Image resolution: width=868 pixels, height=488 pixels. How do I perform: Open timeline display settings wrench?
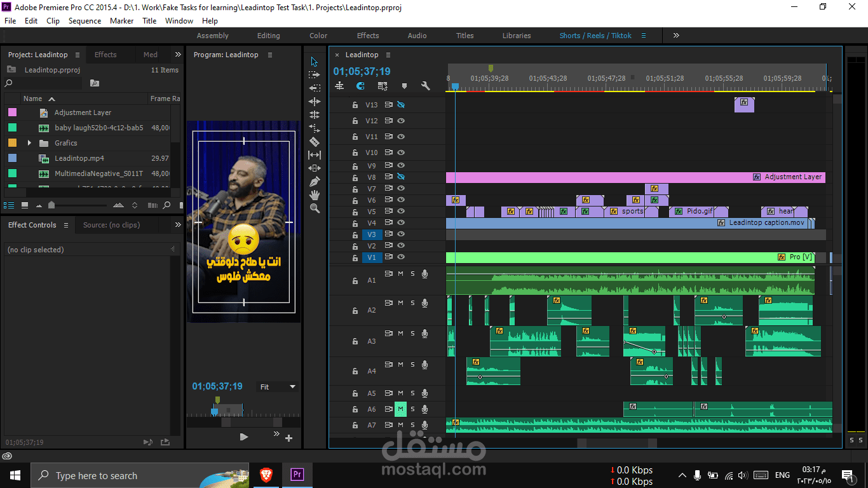point(426,86)
